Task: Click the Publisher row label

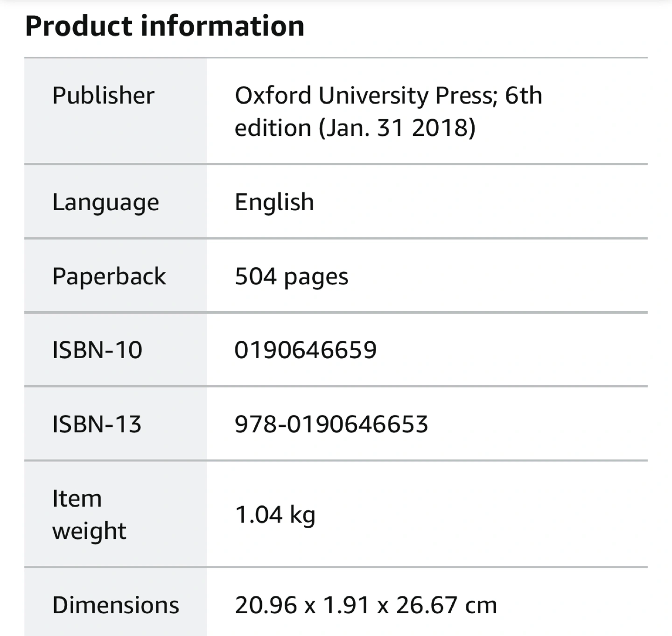Action: coord(103,95)
